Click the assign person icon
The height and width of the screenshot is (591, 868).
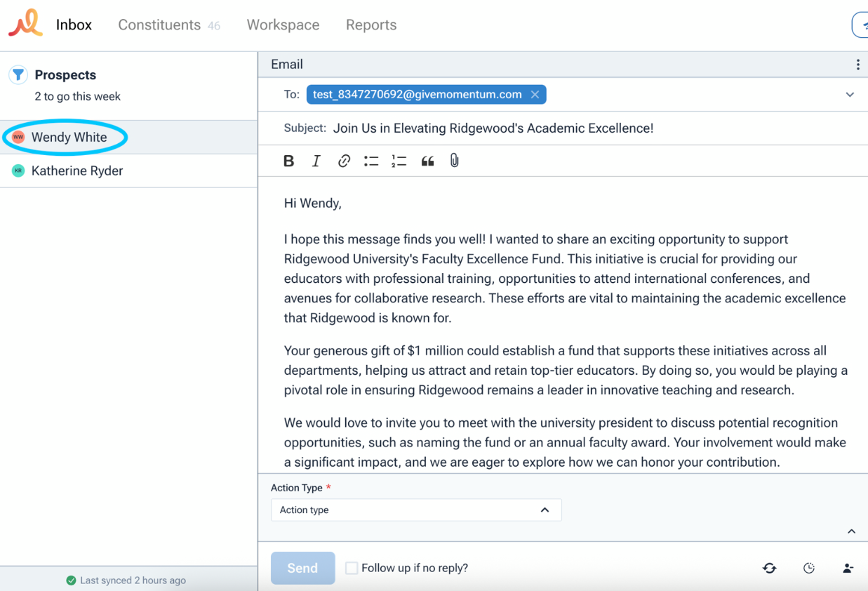tap(848, 569)
